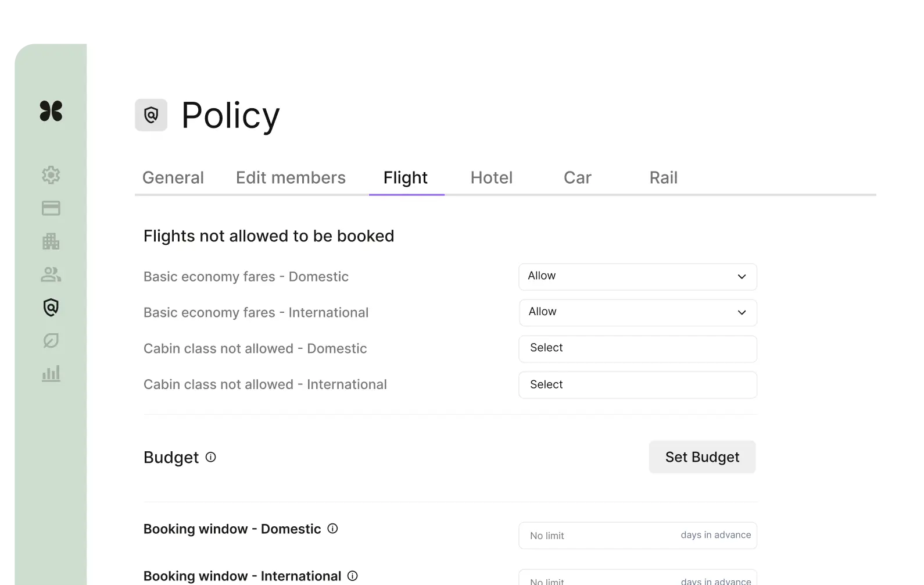Click the app logo in sidebar
Screen dimensions: 924x585
51,110
